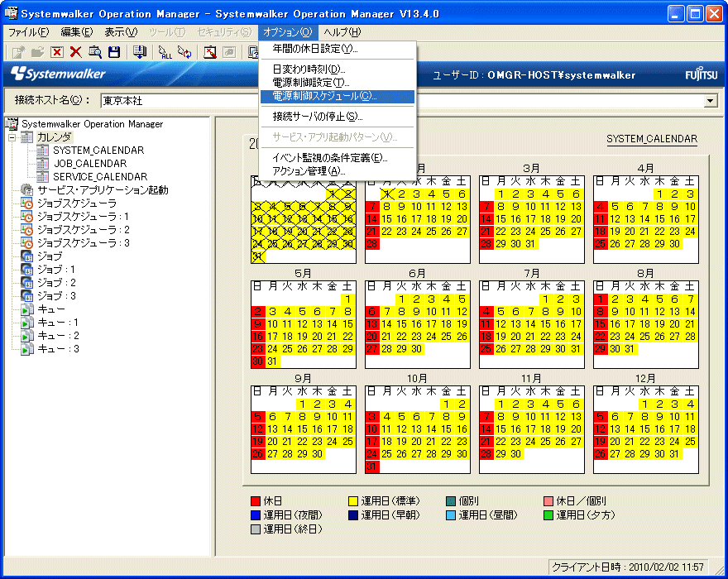Click the application icon in the title bar
728x579 pixels.
tap(11, 13)
